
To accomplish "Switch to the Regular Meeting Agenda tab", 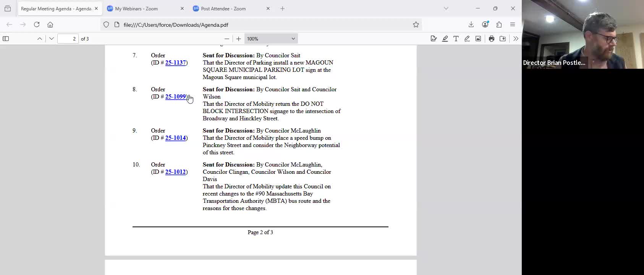I will point(56,8).
